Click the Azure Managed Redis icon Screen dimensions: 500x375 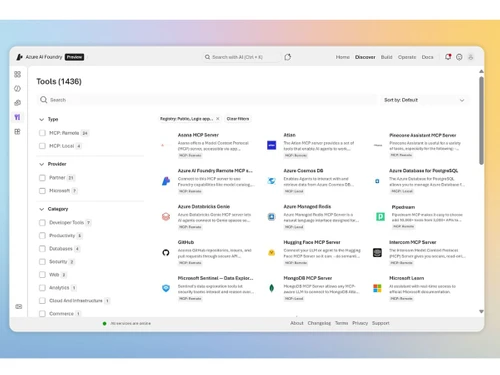tap(272, 217)
